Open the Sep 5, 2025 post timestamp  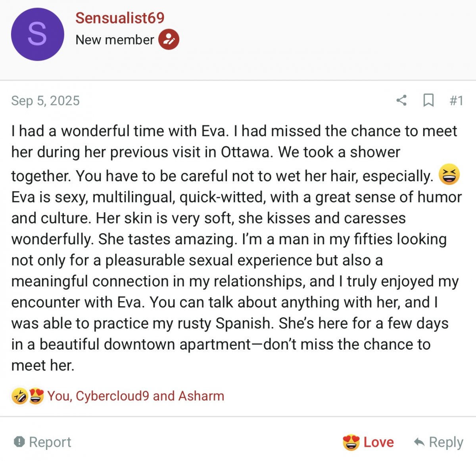(45, 101)
